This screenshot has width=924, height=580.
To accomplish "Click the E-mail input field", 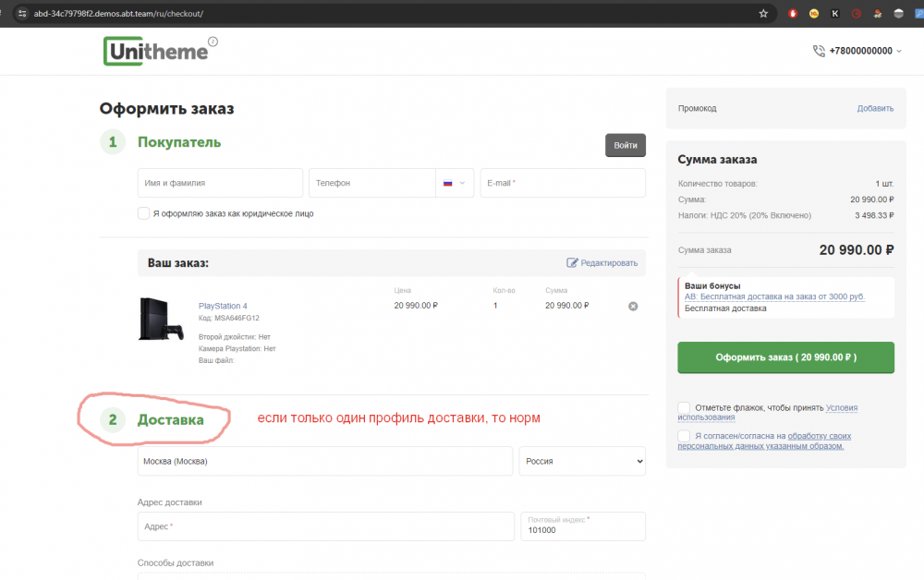I will click(562, 183).
